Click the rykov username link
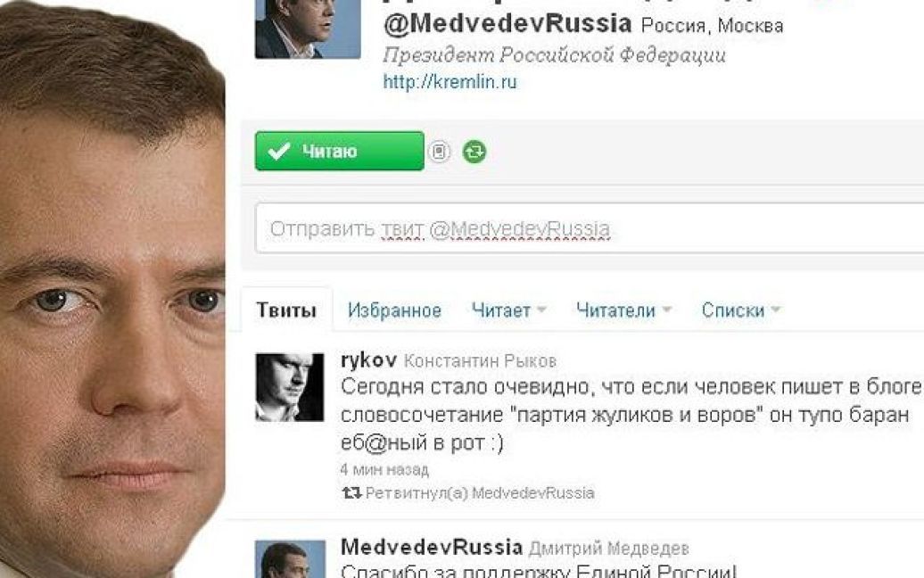Viewport: 924px width, 578px height. 369,360
